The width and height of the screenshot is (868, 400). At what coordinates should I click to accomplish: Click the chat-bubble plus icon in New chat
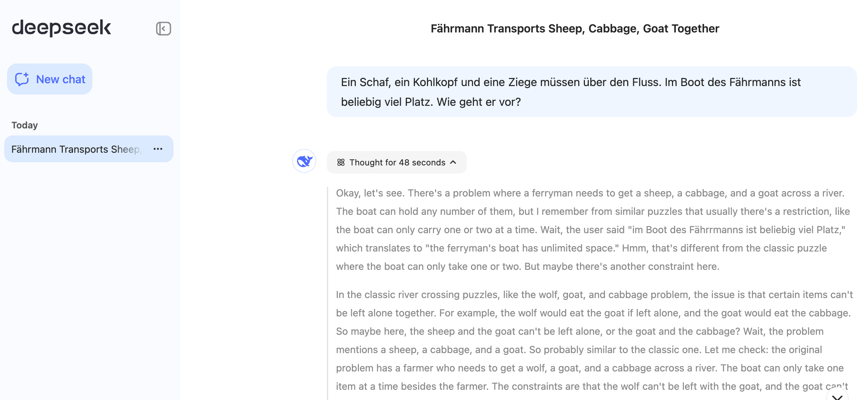22,79
